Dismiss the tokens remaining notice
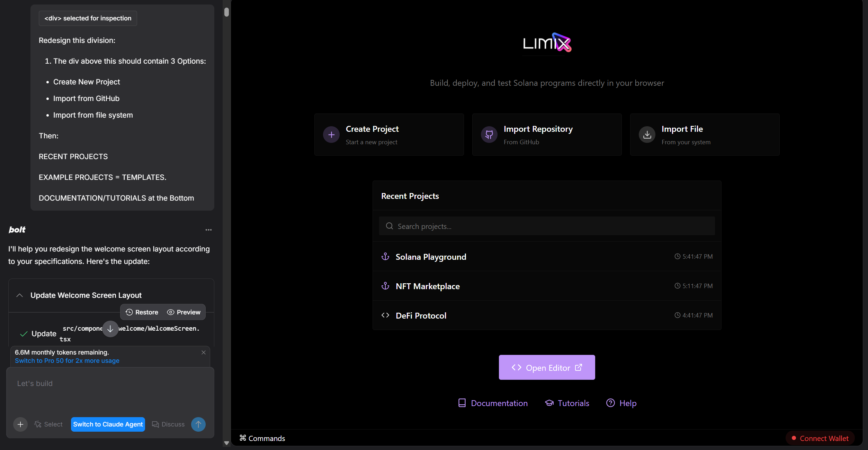The image size is (868, 450). click(204, 352)
